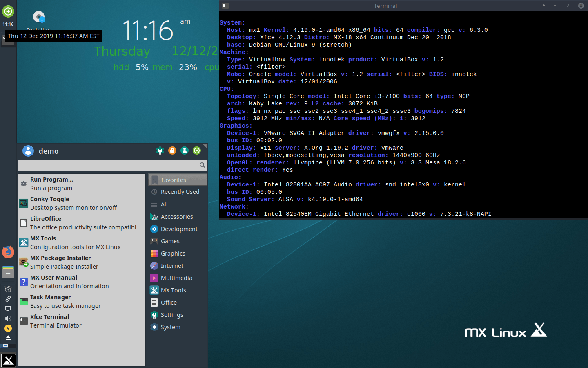588x368 pixels.
Task: Show All applications category
Action: pos(178,204)
